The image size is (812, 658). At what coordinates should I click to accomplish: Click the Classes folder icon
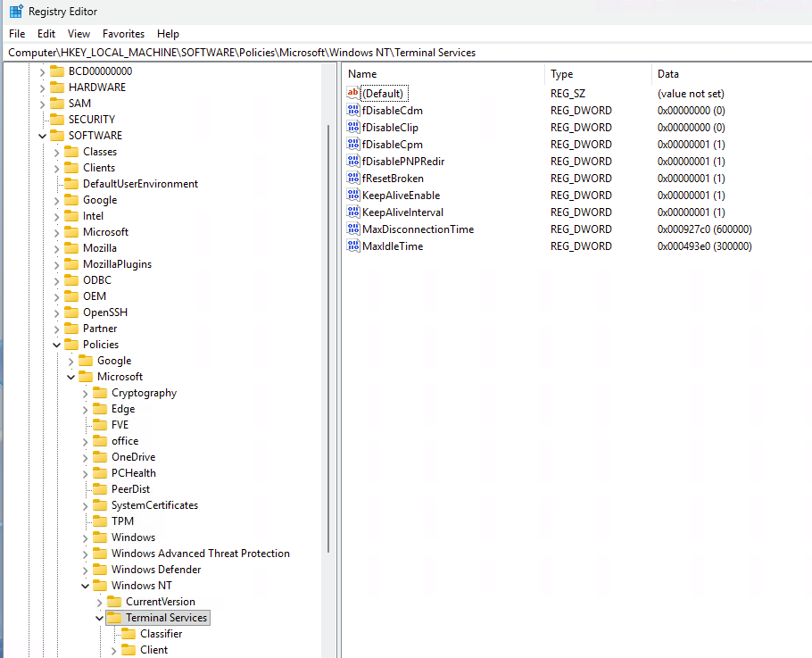click(71, 151)
